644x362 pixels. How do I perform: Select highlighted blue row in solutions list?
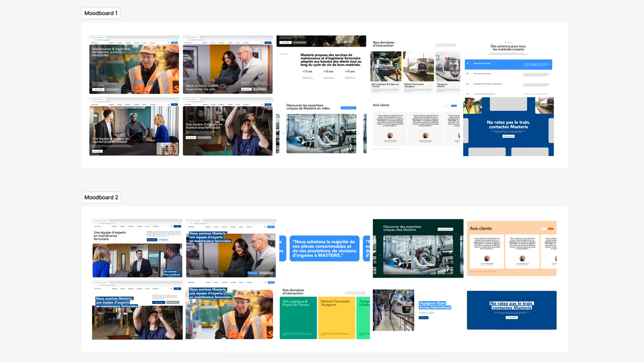coord(508,64)
